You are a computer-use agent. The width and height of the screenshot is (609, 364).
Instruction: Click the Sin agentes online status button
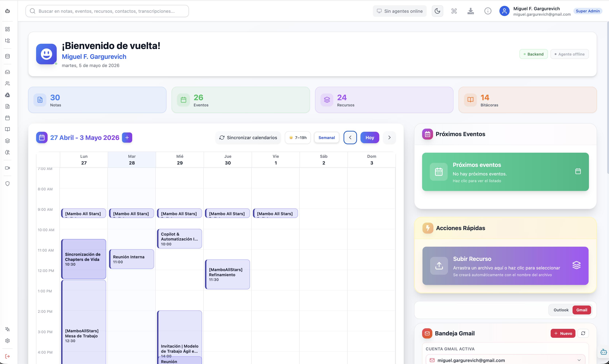click(400, 11)
